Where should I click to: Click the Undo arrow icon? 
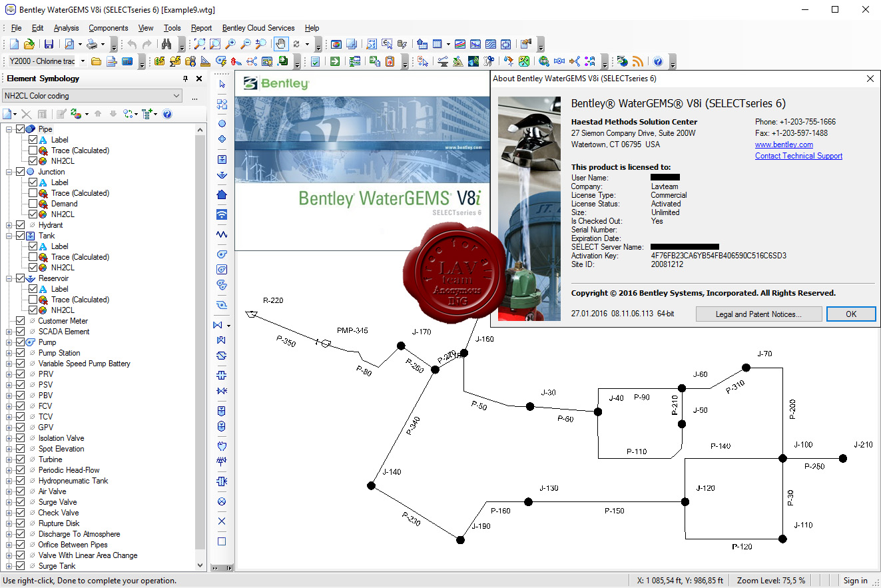[132, 45]
